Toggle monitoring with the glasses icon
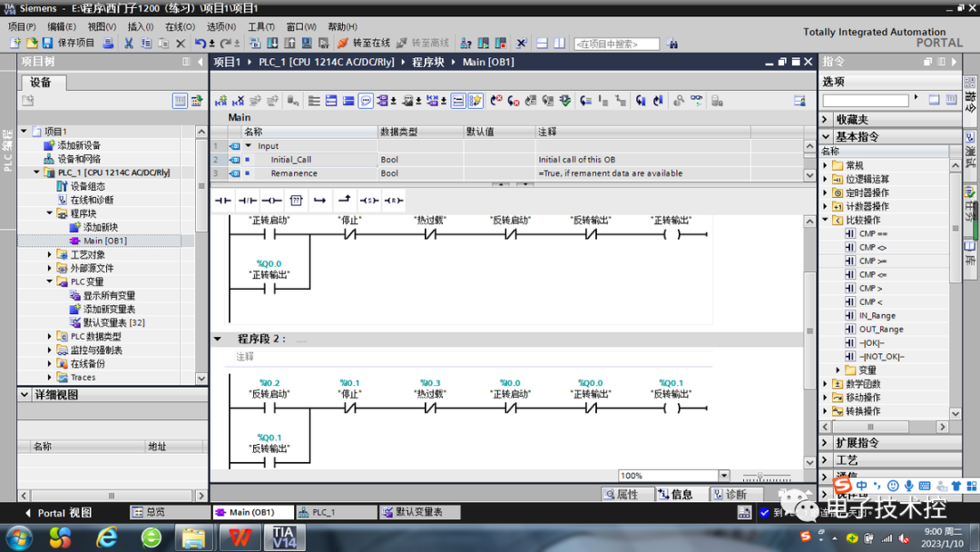Screen dimensions: 980x552 point(697,100)
